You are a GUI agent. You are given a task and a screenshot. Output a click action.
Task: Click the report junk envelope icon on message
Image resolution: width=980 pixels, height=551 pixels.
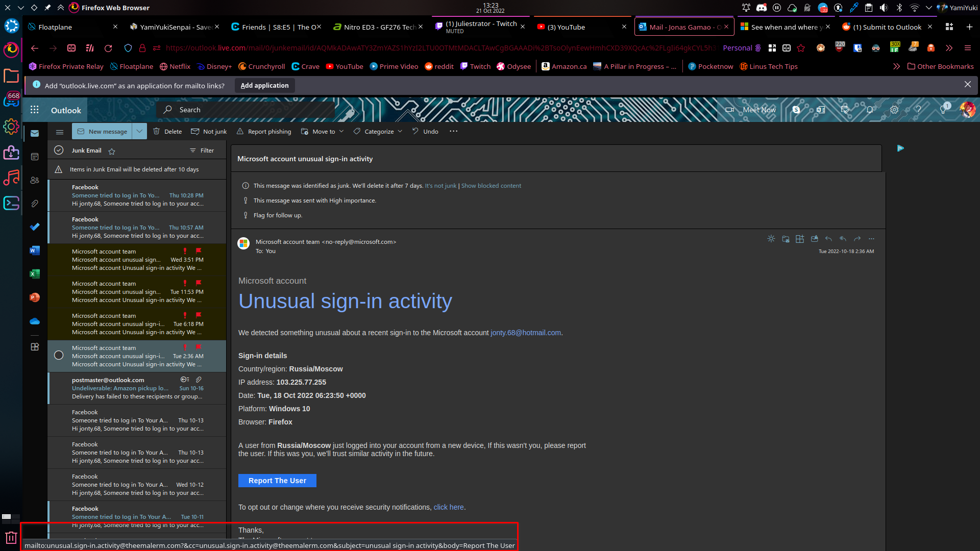[x=814, y=239]
